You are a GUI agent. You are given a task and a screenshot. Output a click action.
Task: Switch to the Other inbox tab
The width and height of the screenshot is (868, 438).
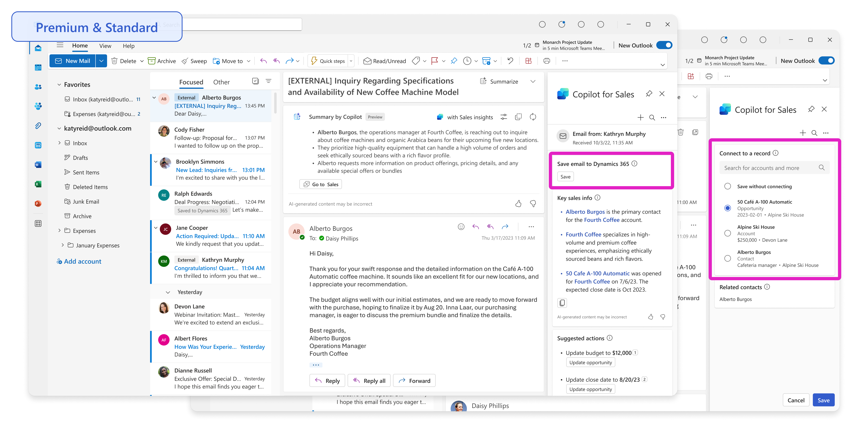221,82
